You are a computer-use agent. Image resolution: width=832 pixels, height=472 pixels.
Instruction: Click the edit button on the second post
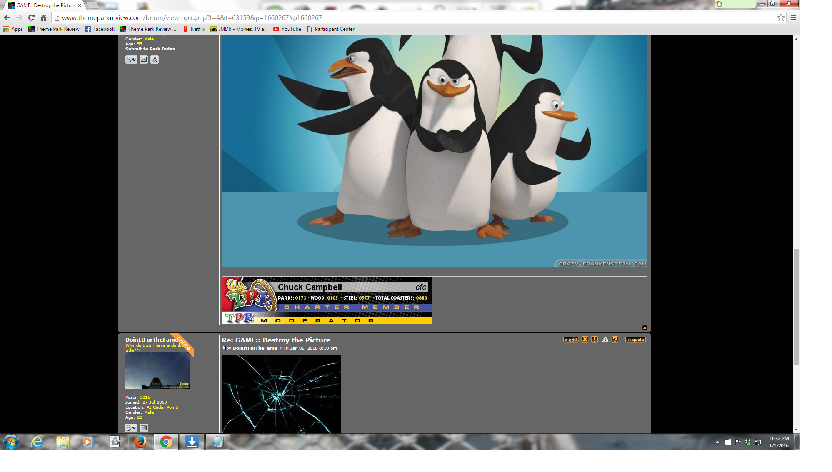tap(570, 339)
